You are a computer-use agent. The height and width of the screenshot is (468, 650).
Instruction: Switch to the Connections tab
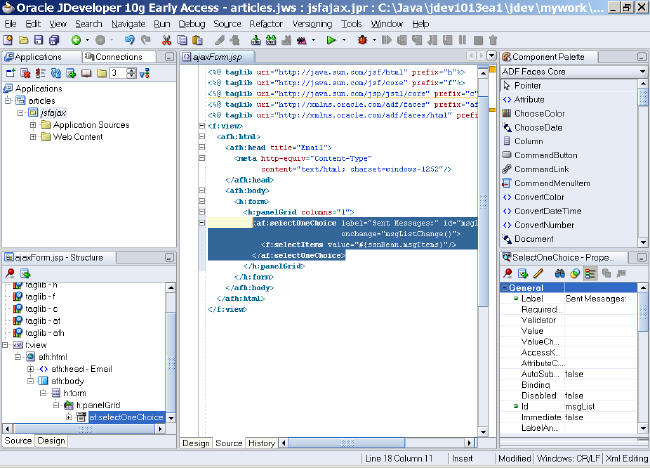pos(119,57)
